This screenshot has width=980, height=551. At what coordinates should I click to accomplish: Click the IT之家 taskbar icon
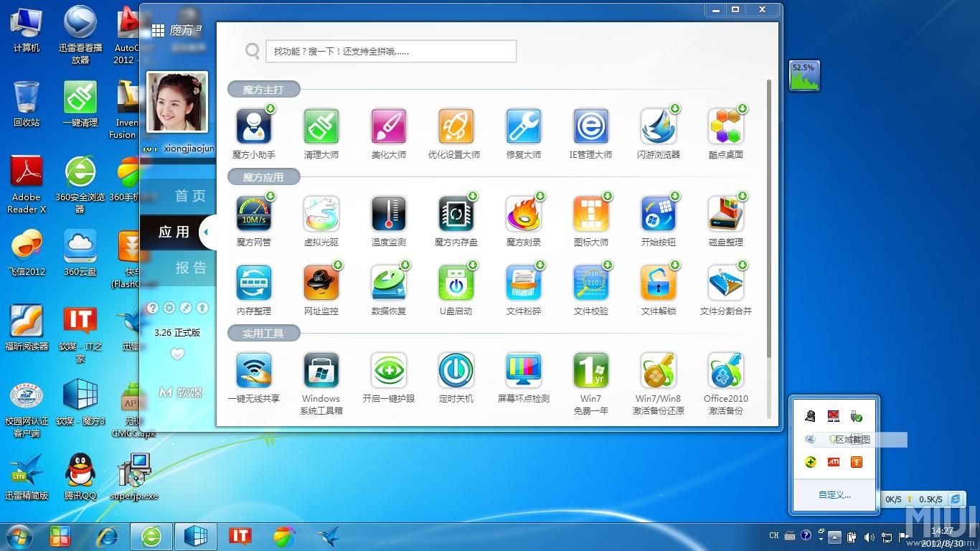(240, 536)
